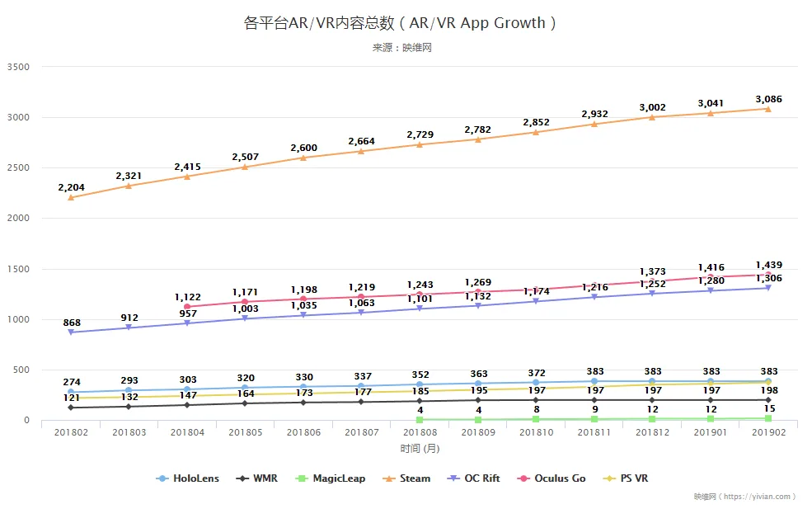Image resolution: width=812 pixels, height=509 pixels.
Task: Select the OC Rift marker labeled 1,306
Action: pyautogui.click(x=768, y=288)
